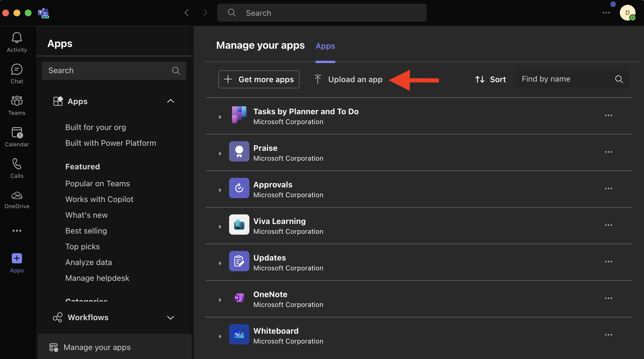
Task: Select the Apps tab header
Action: pyautogui.click(x=325, y=46)
